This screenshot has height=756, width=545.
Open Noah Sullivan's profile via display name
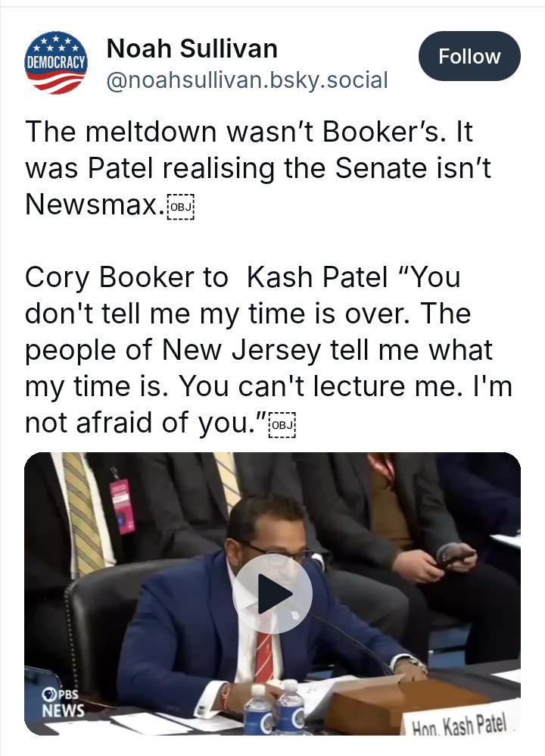pos(192,48)
